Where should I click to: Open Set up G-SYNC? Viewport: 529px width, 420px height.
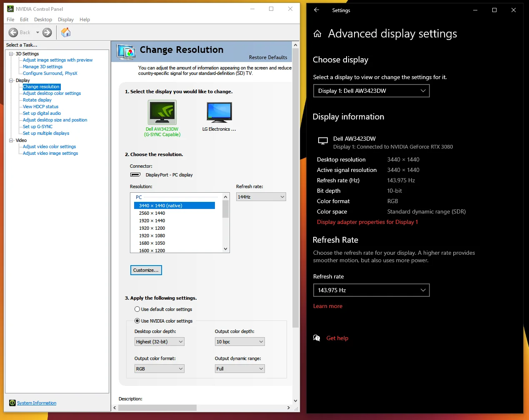click(37, 127)
